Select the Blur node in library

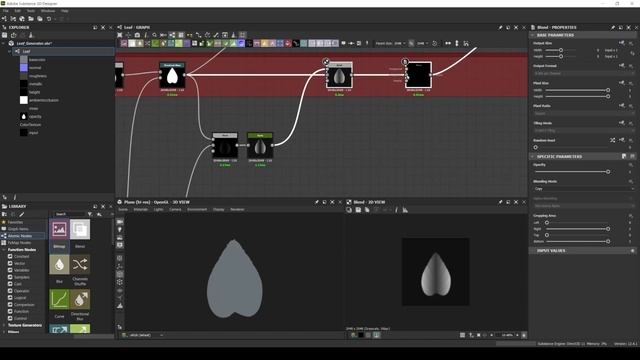click(59, 264)
